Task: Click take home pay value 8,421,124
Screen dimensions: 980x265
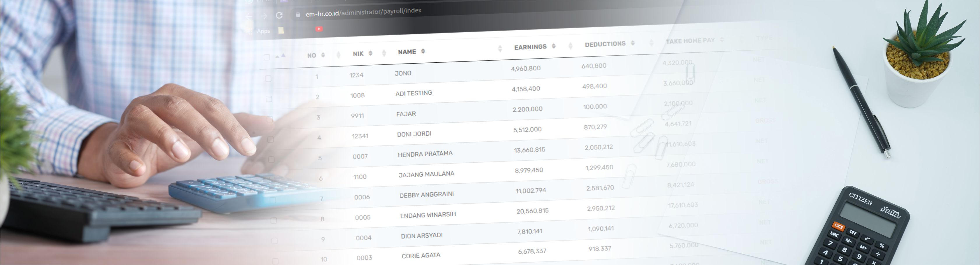Action: pyautogui.click(x=681, y=185)
